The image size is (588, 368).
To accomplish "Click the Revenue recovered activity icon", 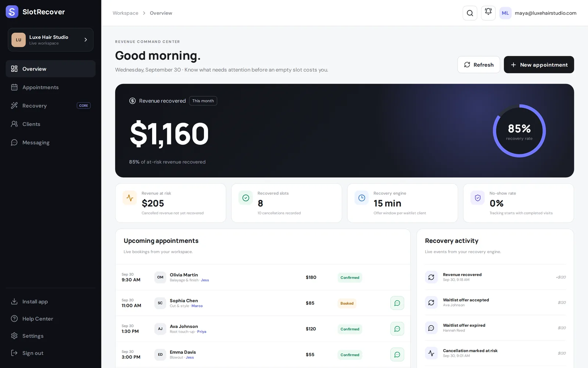I will 431,277.
